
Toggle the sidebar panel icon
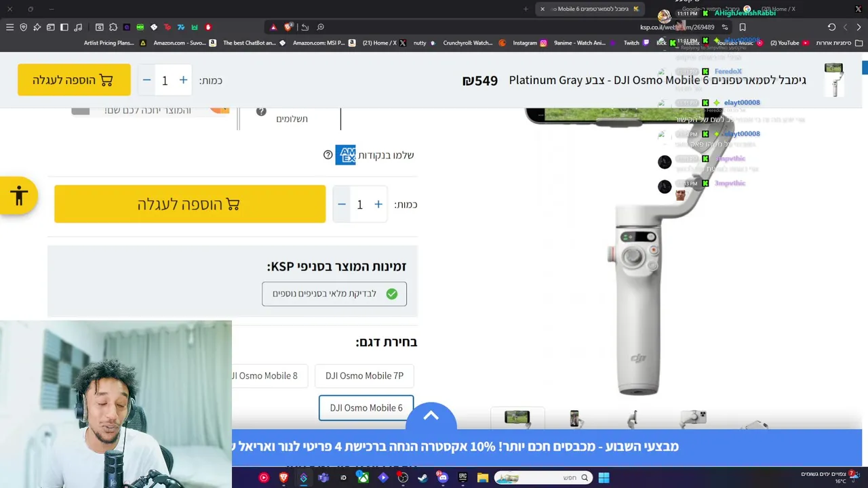coord(64,27)
